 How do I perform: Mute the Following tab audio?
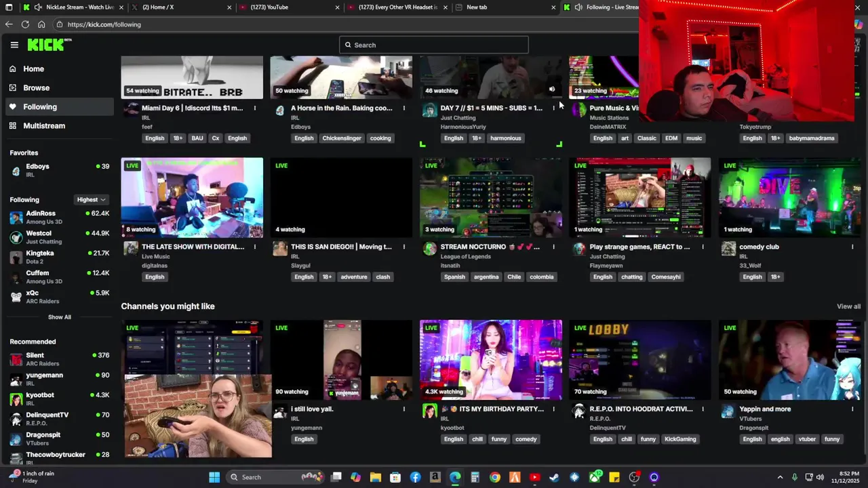coord(578,7)
